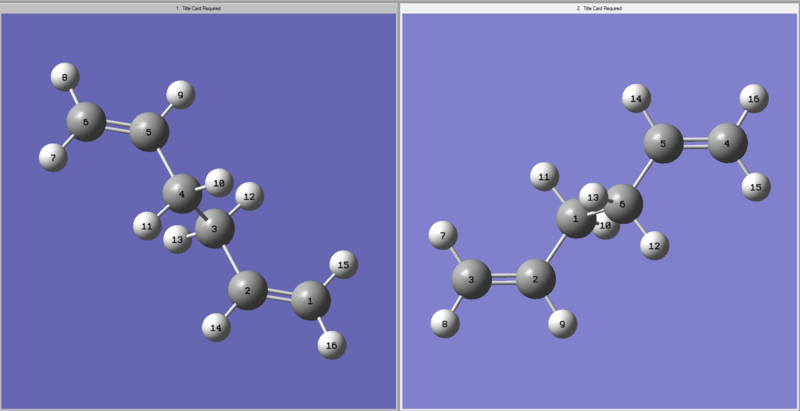Pick hydrogen atom 13 in window 1
The width and height of the screenshot is (800, 411).
click(177, 239)
